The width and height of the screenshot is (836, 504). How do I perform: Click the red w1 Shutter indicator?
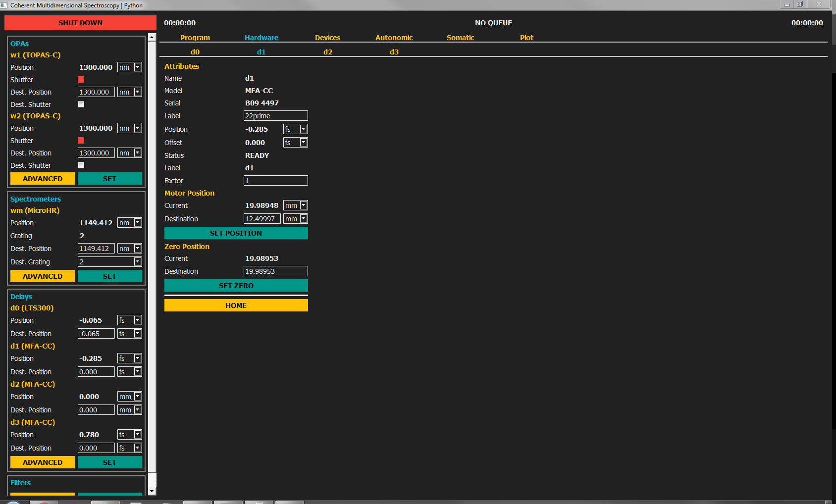point(81,80)
